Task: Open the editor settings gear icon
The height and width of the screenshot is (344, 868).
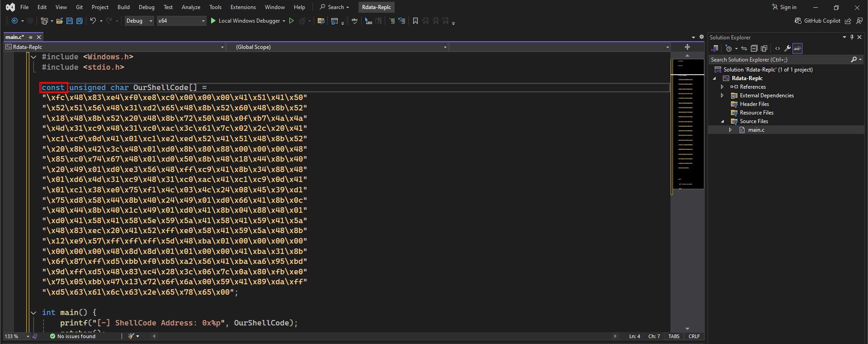Action: tap(702, 37)
